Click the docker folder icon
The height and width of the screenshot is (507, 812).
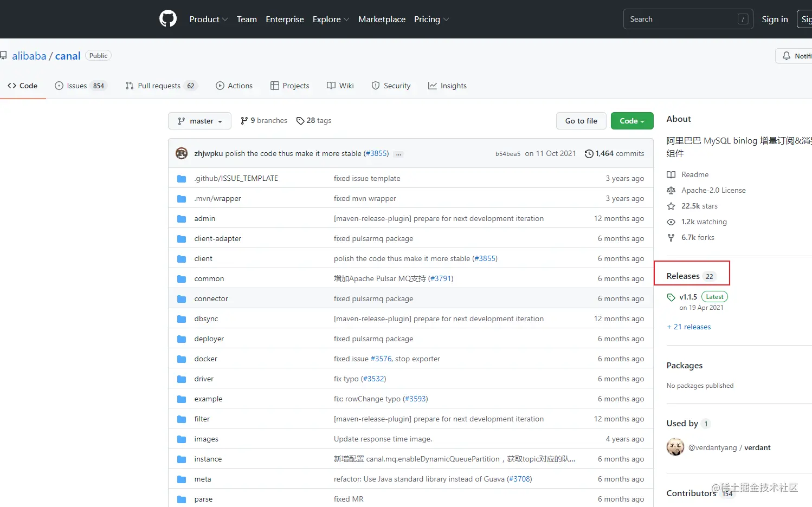coord(182,359)
